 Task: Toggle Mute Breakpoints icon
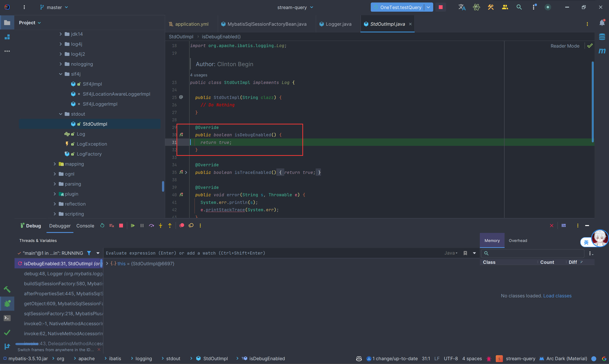click(x=191, y=225)
